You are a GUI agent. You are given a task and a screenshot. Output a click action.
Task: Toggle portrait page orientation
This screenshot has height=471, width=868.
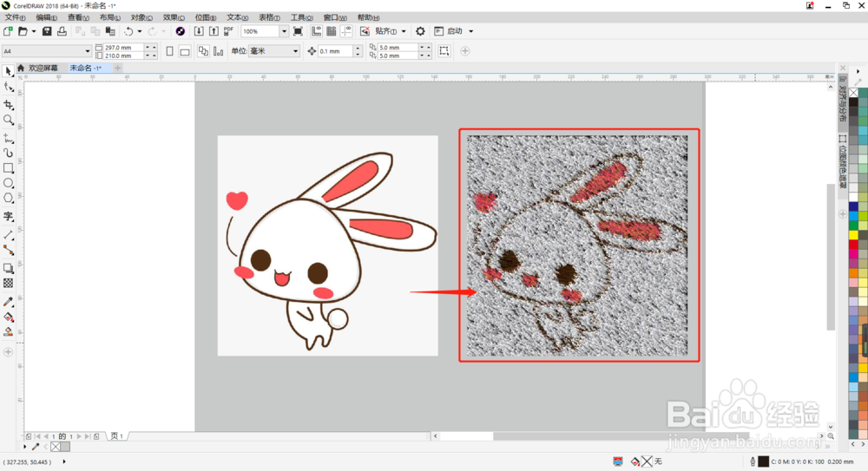[169, 51]
